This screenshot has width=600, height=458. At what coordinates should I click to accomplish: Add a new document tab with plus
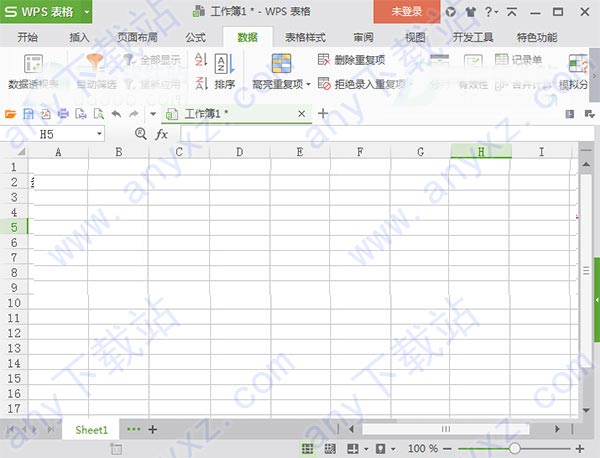[323, 113]
